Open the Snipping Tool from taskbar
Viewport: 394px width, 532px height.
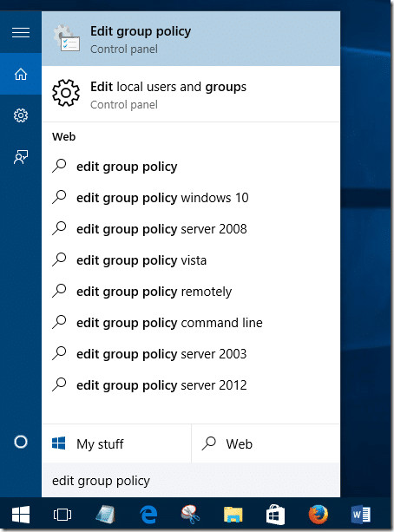tap(190, 515)
